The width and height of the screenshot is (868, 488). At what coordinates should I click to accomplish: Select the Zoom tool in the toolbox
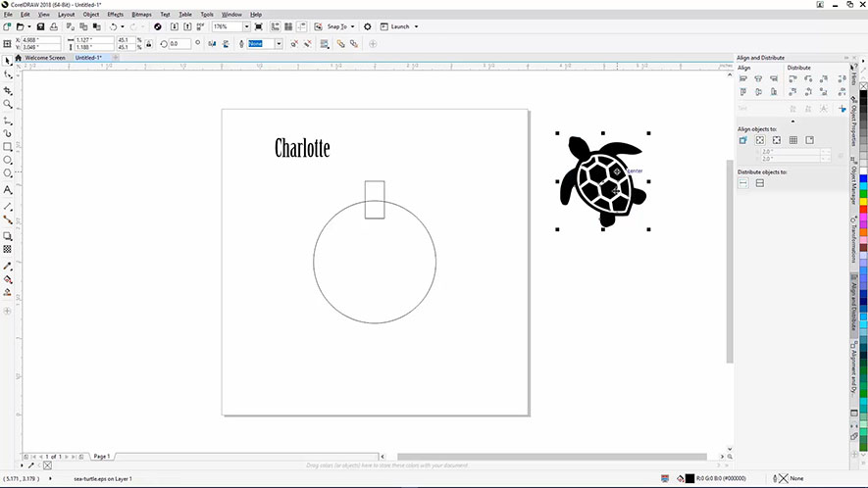(x=8, y=104)
